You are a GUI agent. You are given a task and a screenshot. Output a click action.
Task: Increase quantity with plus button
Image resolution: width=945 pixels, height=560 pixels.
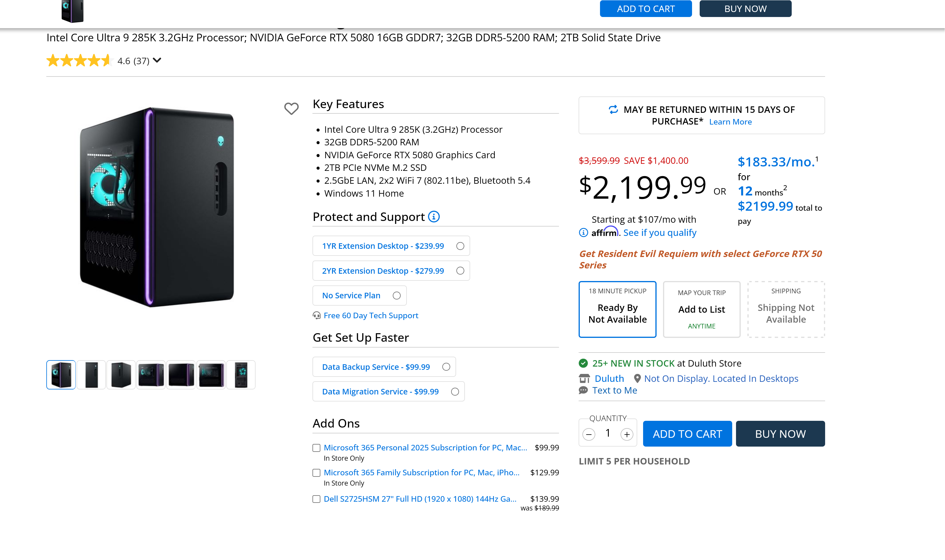click(626, 434)
